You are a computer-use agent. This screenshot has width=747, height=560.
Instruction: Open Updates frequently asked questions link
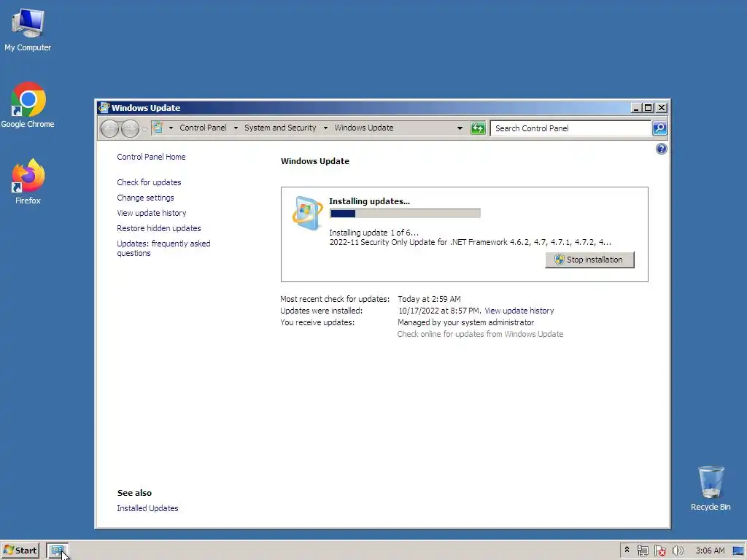point(163,248)
